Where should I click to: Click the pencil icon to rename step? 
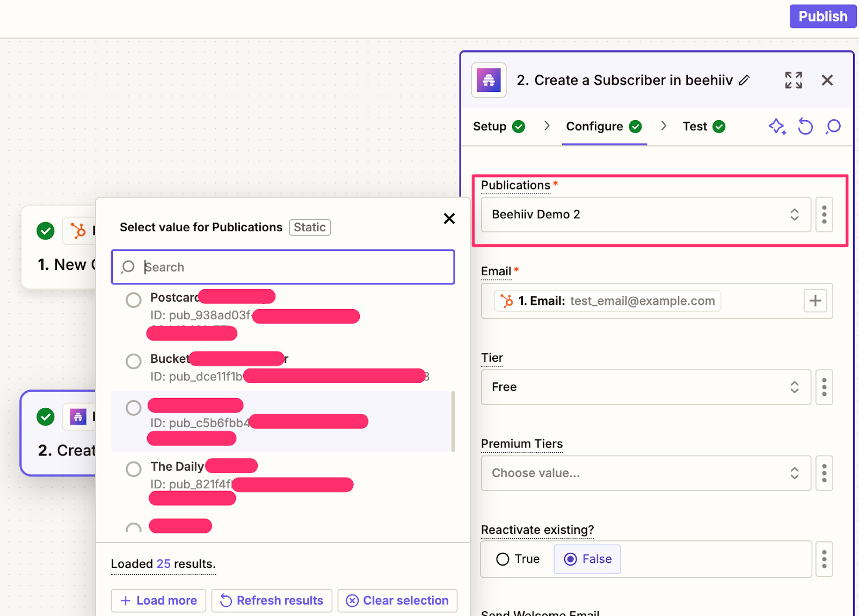pyautogui.click(x=744, y=80)
